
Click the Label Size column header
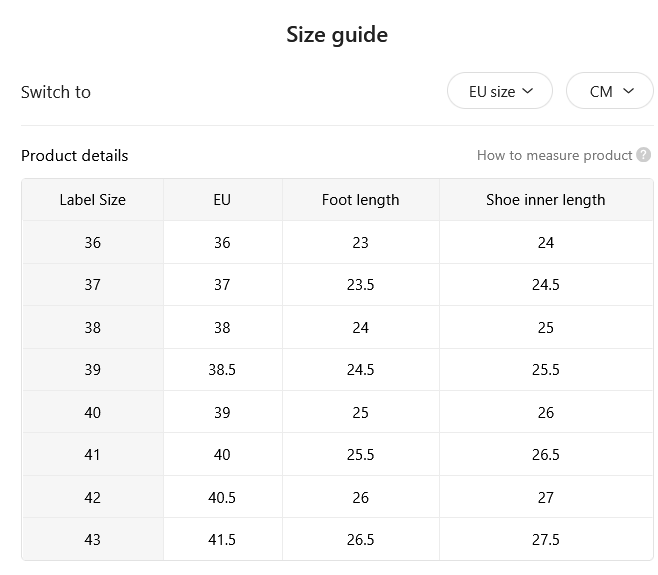93,200
